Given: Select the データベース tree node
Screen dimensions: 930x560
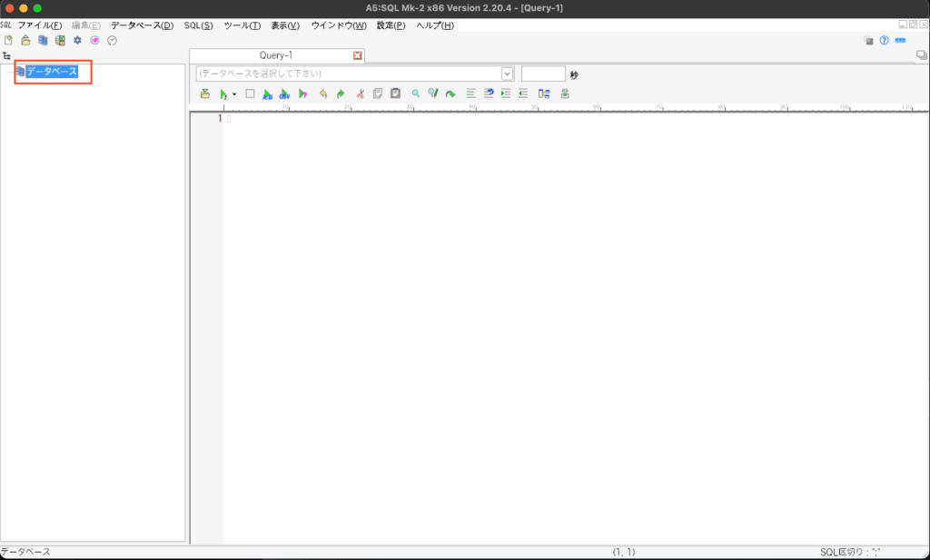Looking at the screenshot, I should click(x=52, y=71).
